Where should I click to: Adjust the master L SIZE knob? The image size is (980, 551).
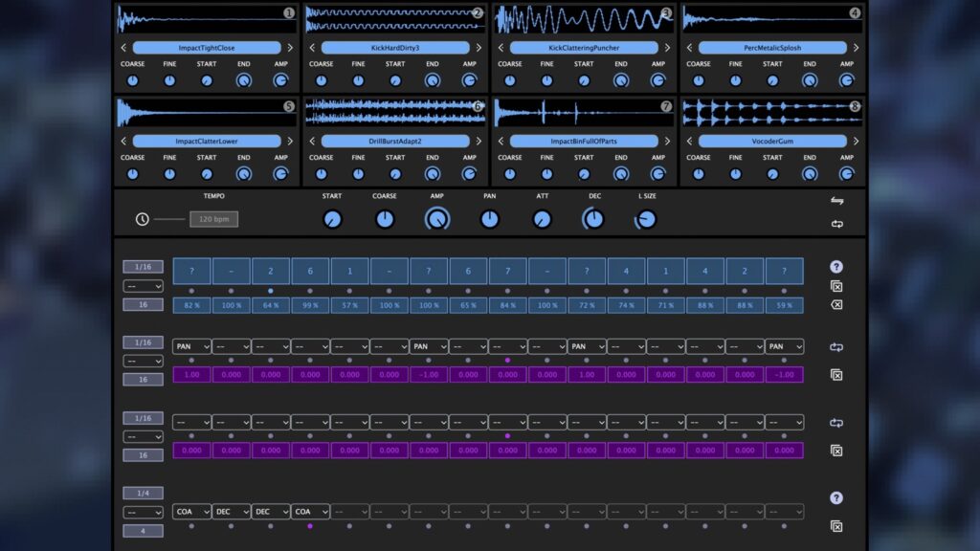[646, 219]
